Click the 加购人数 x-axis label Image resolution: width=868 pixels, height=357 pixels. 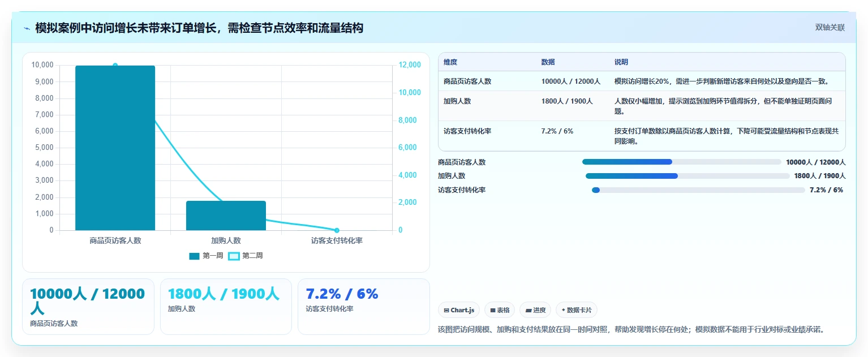[x=226, y=240]
